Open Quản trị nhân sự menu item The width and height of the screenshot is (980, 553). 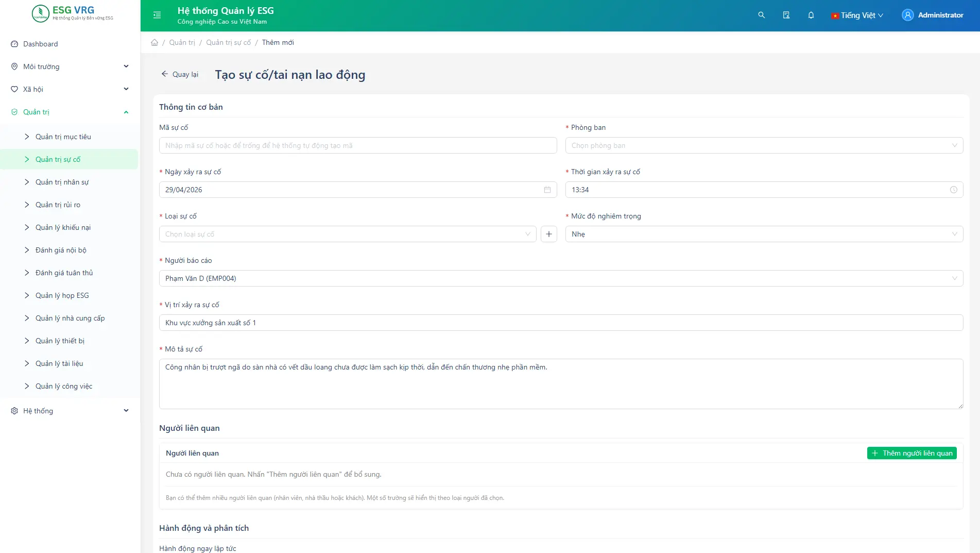[70, 182]
